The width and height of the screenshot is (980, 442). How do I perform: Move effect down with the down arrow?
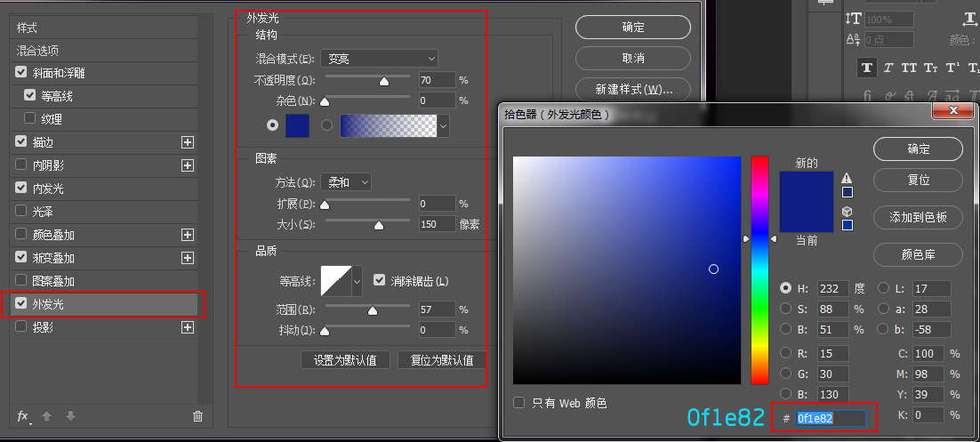[70, 416]
